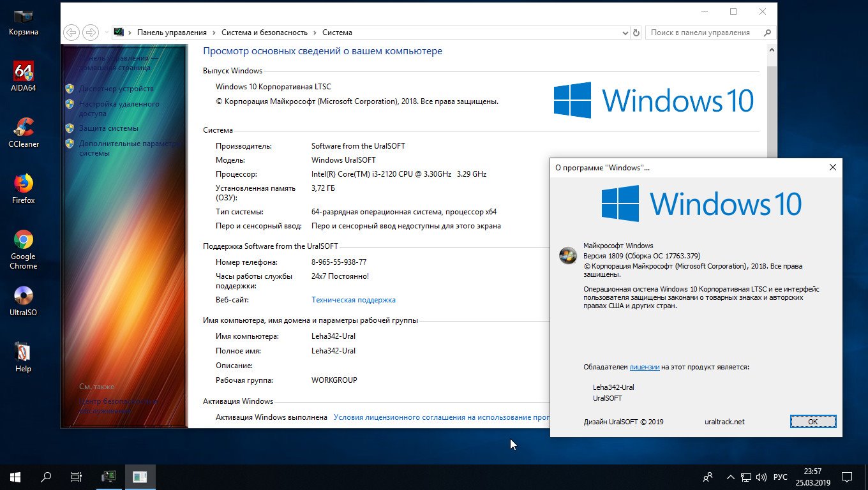
Task: Select WORKGROUP workgroup value
Action: (x=334, y=380)
